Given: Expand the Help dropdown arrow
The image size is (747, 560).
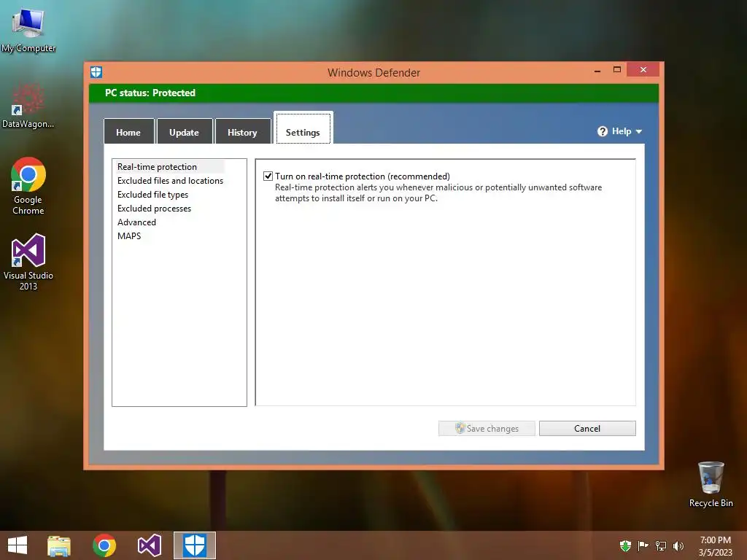Looking at the screenshot, I should pos(639,132).
